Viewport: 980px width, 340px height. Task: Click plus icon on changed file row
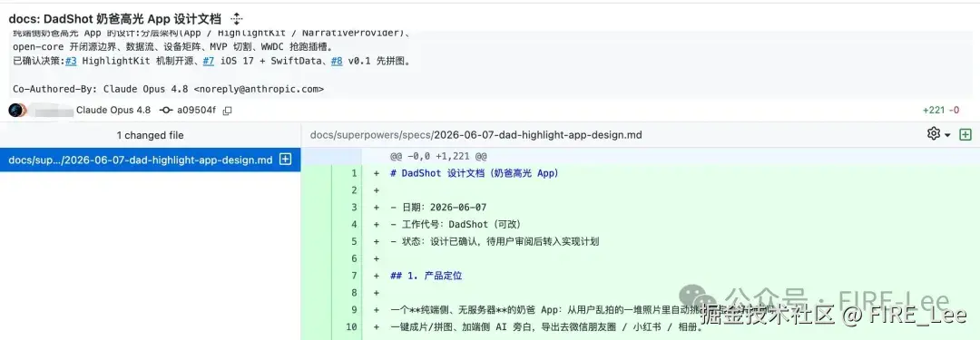pyautogui.click(x=285, y=160)
